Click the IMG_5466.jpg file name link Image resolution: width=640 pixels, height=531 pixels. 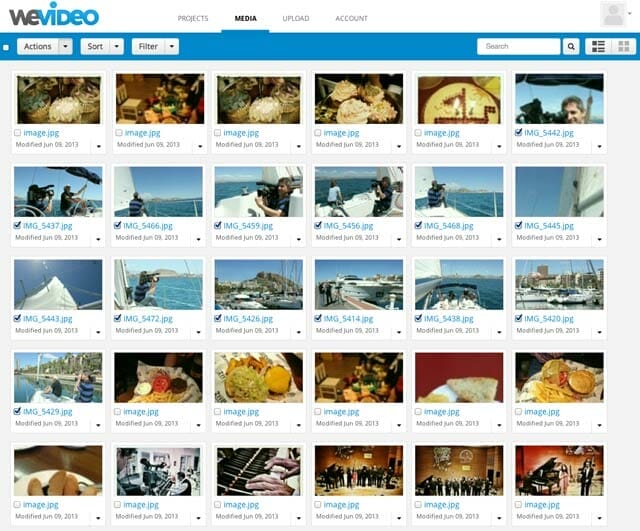coord(148,226)
